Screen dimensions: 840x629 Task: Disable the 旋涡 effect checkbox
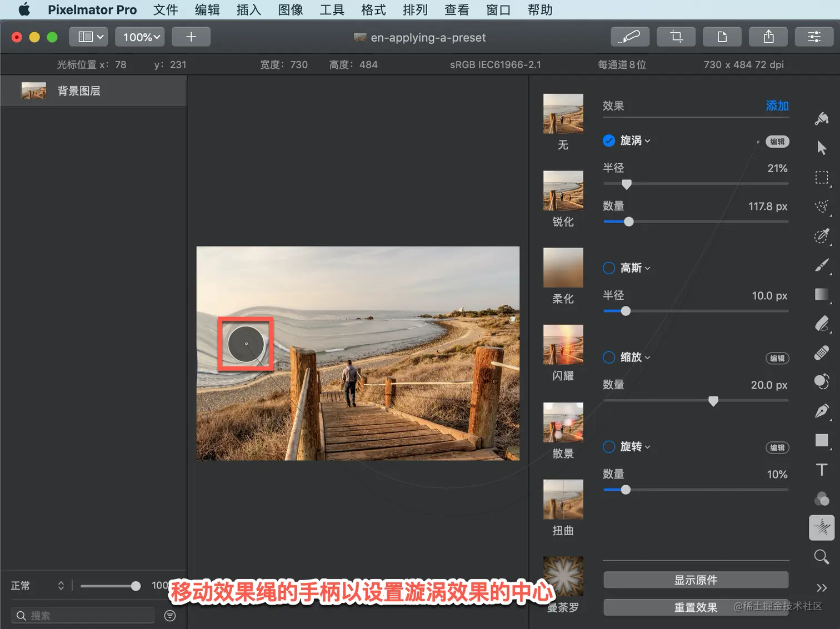[609, 140]
